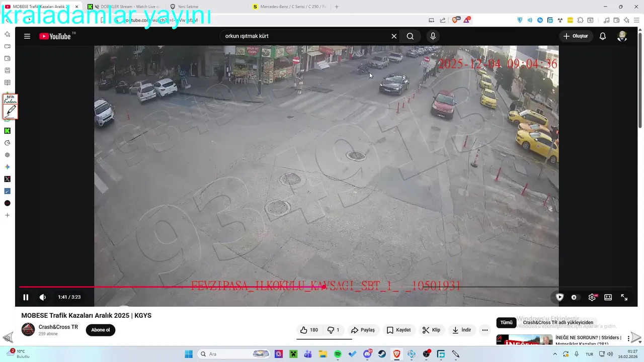Close the MOBESE Trafik Kazaları tab
Viewport: 644px width, 362px height.
76,7
